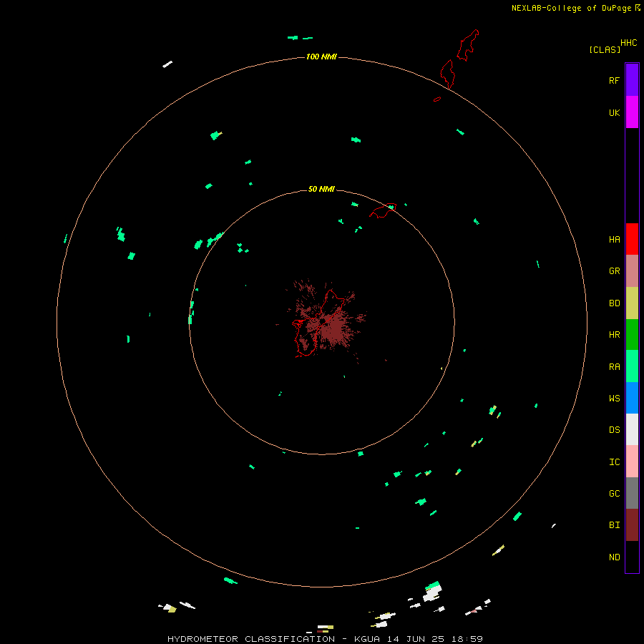Click the BI dark red legend swatch

[x=632, y=525]
